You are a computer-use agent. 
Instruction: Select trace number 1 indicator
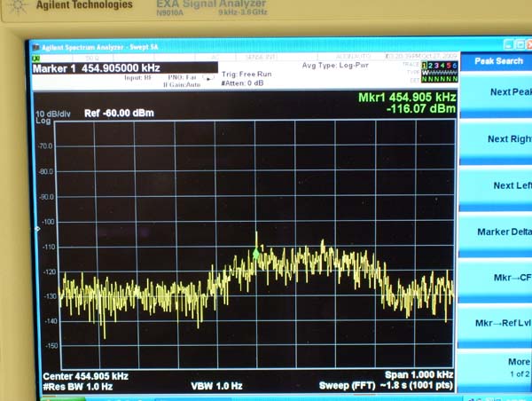tap(424, 65)
